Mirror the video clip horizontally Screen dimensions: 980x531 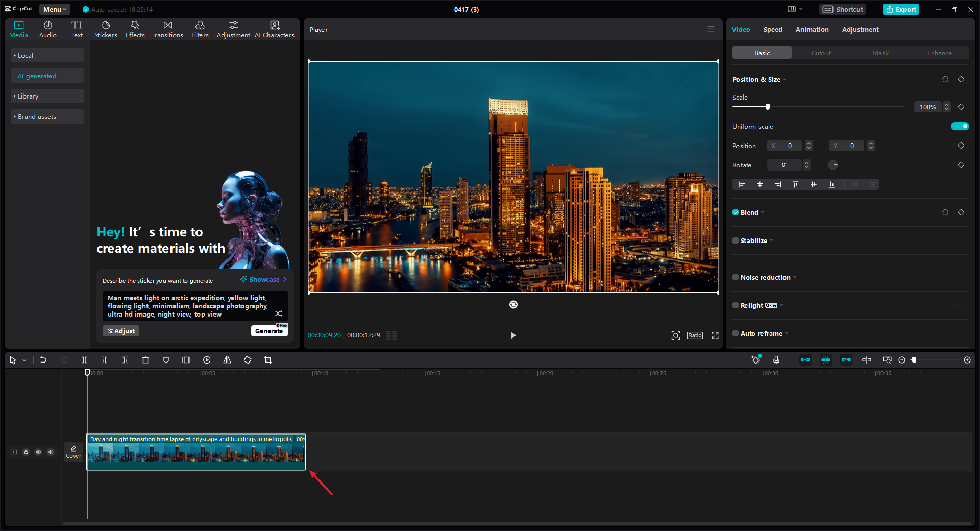pos(227,360)
